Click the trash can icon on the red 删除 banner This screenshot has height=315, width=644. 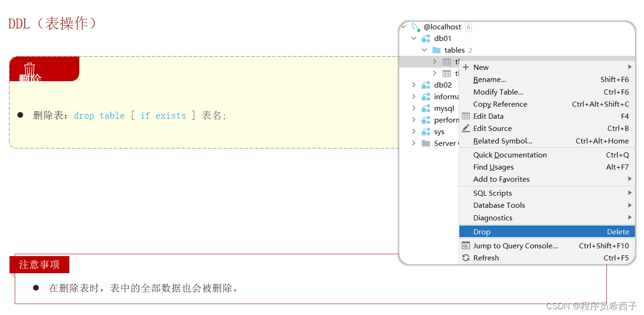(x=30, y=68)
